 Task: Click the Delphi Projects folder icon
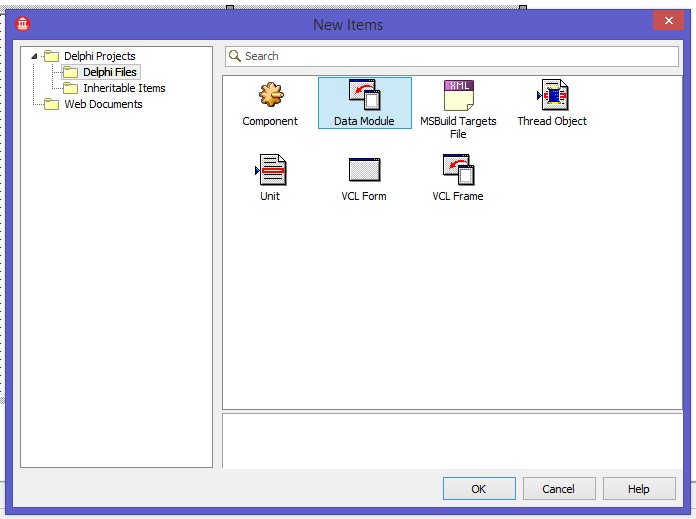51,56
